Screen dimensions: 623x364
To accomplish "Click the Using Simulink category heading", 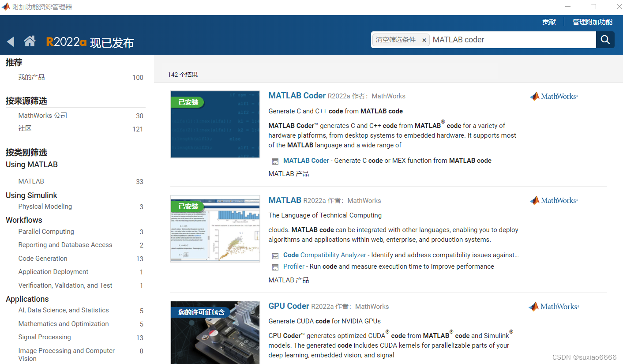I will pos(31,195).
